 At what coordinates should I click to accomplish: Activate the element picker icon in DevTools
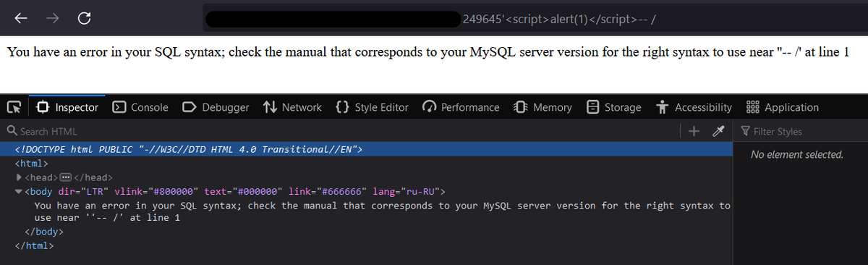[x=14, y=107]
